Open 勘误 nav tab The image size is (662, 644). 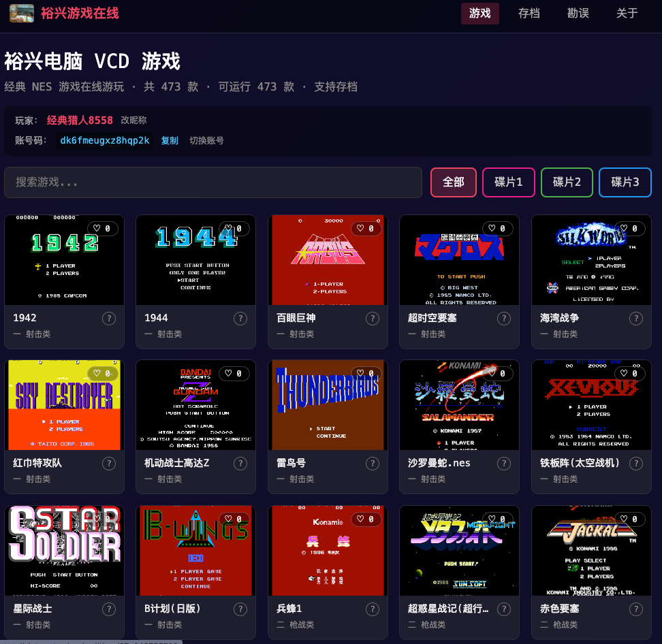[578, 14]
